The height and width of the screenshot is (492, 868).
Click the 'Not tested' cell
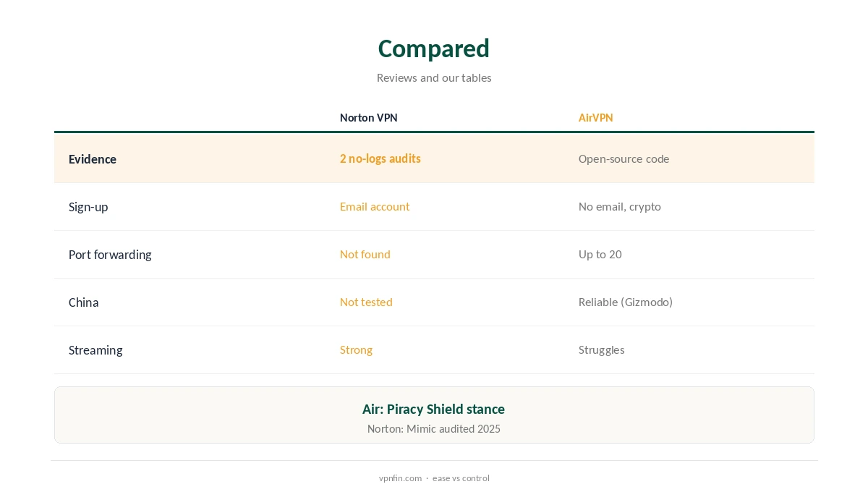point(366,302)
